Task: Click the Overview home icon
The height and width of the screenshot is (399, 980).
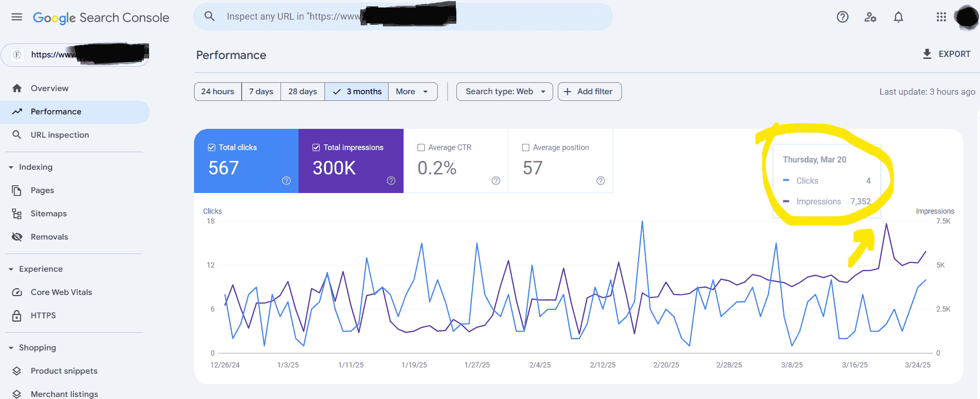Action: point(17,88)
